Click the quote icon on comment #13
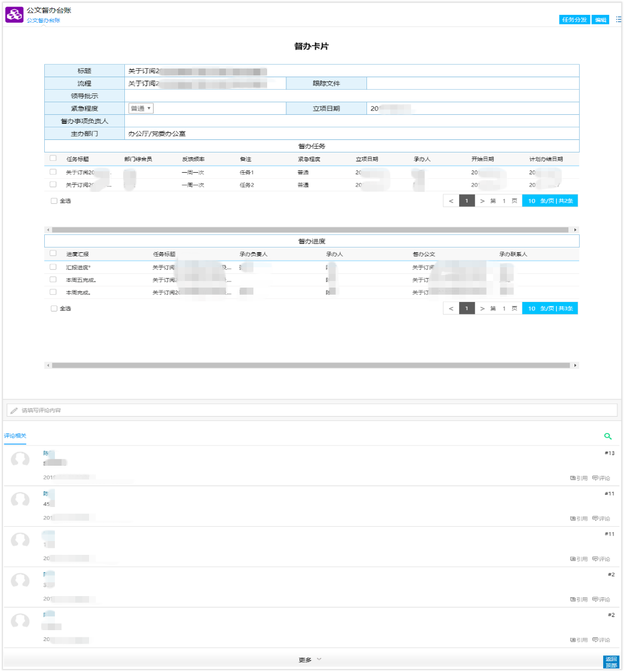The image size is (624, 672). pos(579,478)
